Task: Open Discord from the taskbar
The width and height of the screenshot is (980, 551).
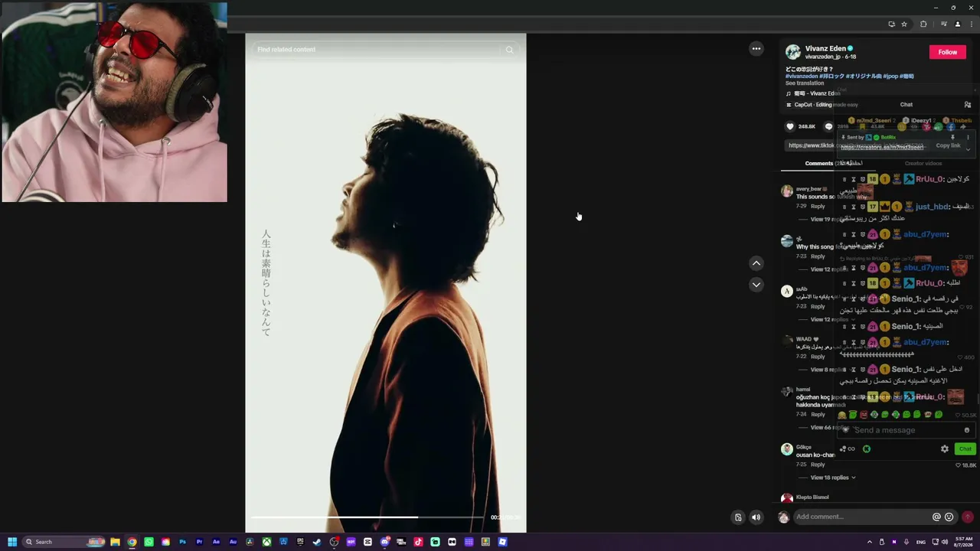Action: coord(384,542)
